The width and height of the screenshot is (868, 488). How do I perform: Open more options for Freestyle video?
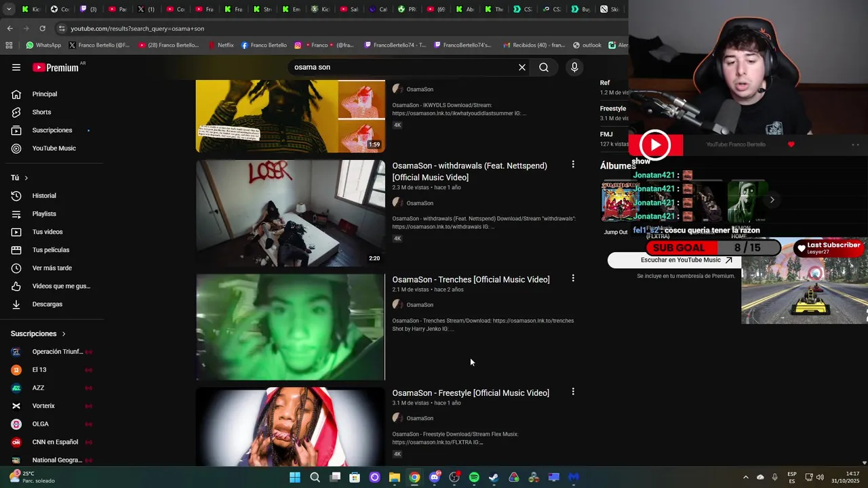pyautogui.click(x=573, y=392)
